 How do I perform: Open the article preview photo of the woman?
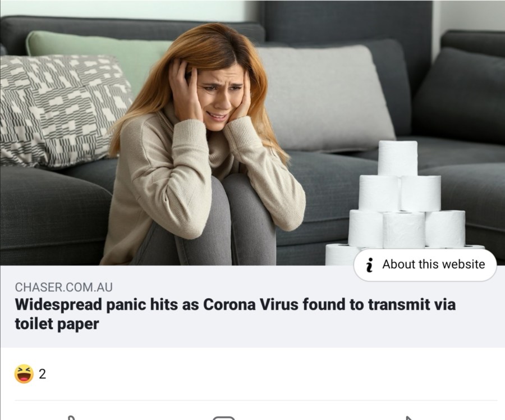click(x=252, y=133)
